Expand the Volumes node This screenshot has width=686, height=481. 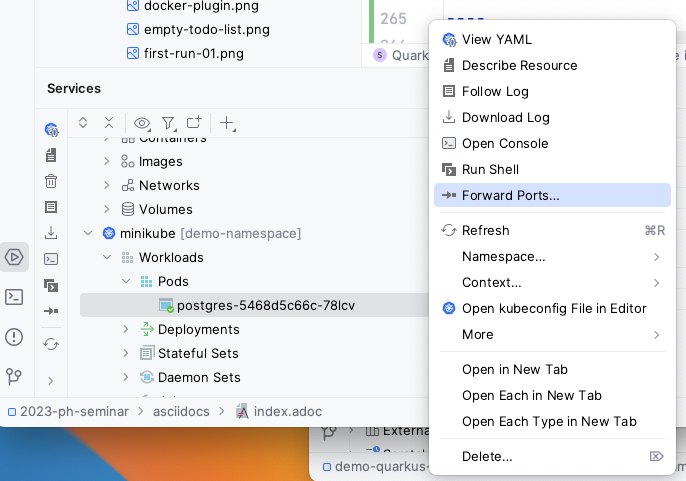(x=107, y=209)
